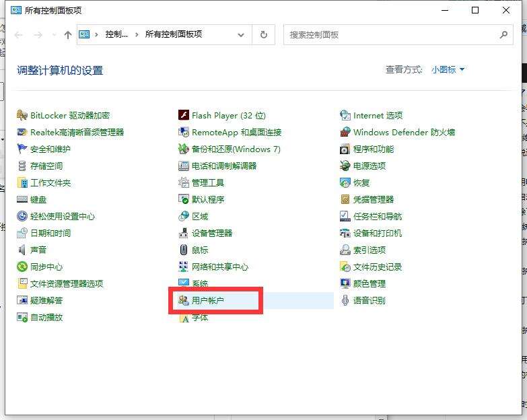Click the 文件资源管理器选项 icon
This screenshot has width=527, height=420.
22,283
